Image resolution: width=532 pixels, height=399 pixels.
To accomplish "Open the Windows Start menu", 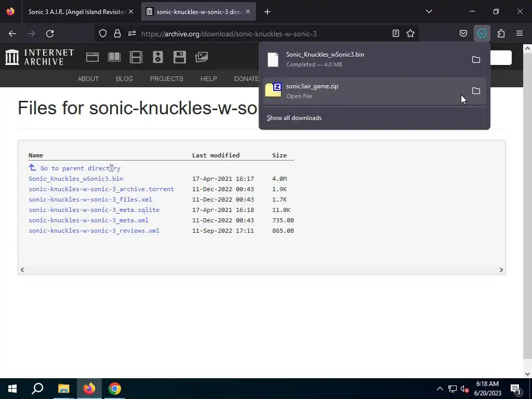I will [12, 389].
